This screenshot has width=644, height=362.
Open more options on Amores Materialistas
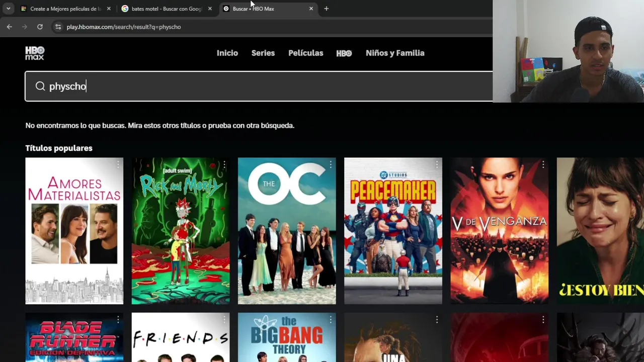point(118,164)
